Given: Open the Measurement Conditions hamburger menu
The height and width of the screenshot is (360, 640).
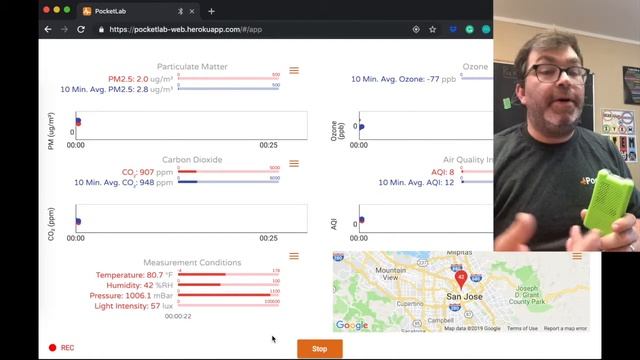Looking at the screenshot, I should point(294,256).
